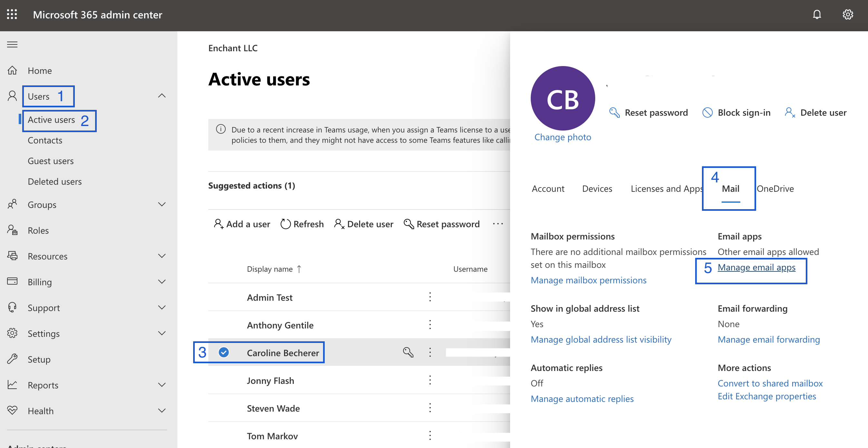Open more options for Admin Test
This screenshot has height=448, width=868.
[430, 297]
